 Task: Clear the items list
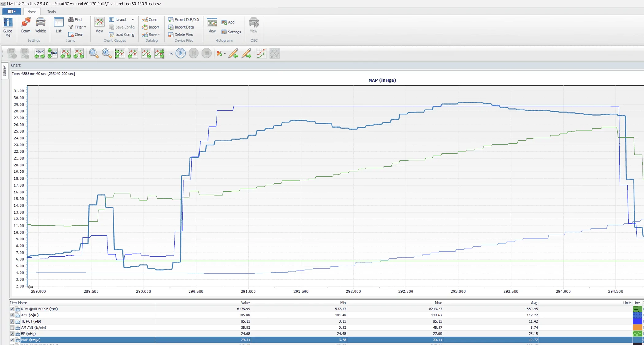[x=76, y=34]
